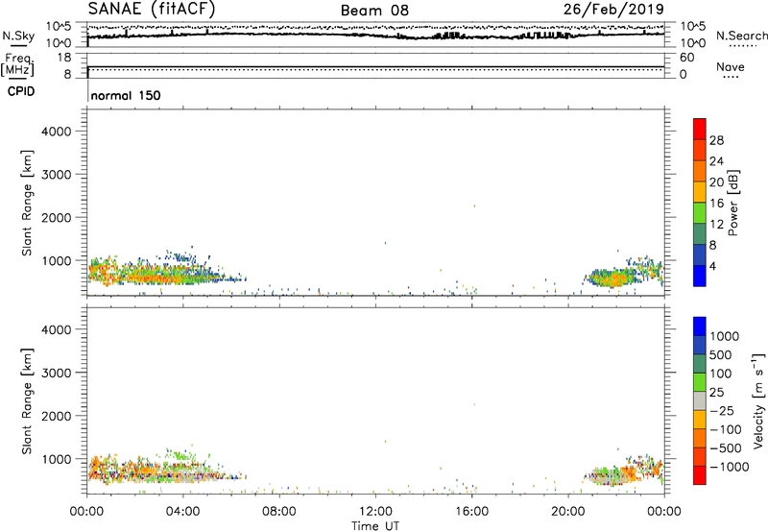Image resolution: width=768 pixels, height=532 pixels.
Task: Click the 'normal 150' CPID value
Action: pyautogui.click(x=126, y=95)
